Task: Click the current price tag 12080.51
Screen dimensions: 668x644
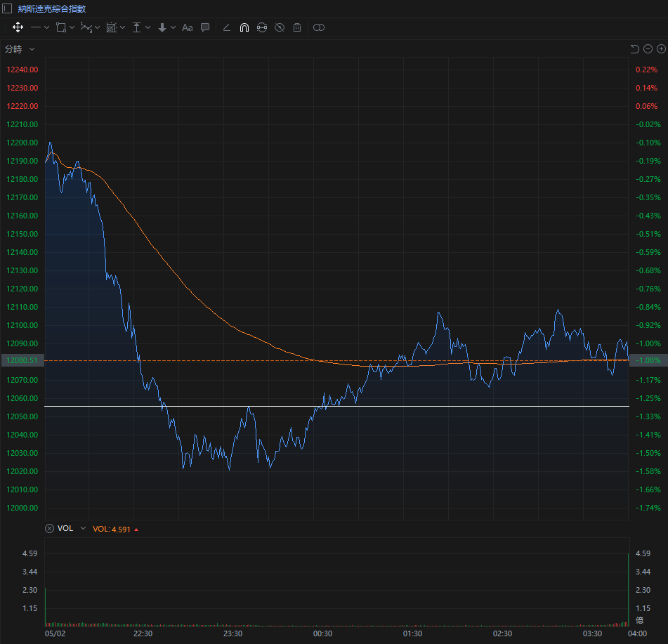Action: [x=22, y=360]
